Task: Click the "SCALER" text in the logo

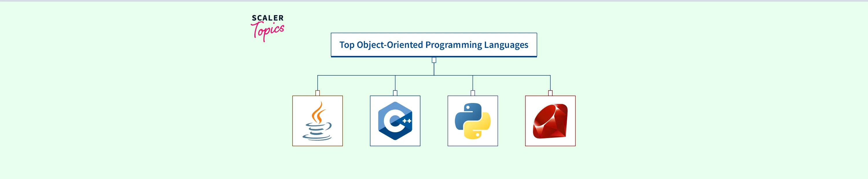Action: tap(268, 18)
